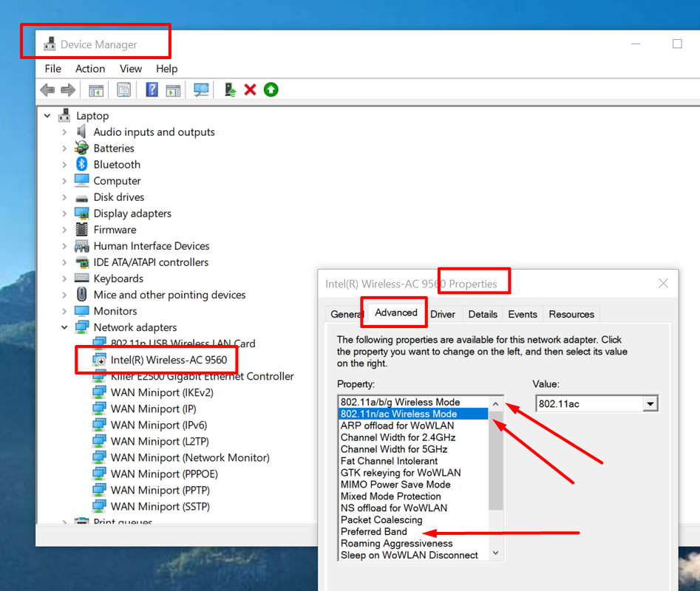Screen dimensions: 700x591
Task: Select ARP offload for WoWLAN property
Action: click(x=397, y=426)
